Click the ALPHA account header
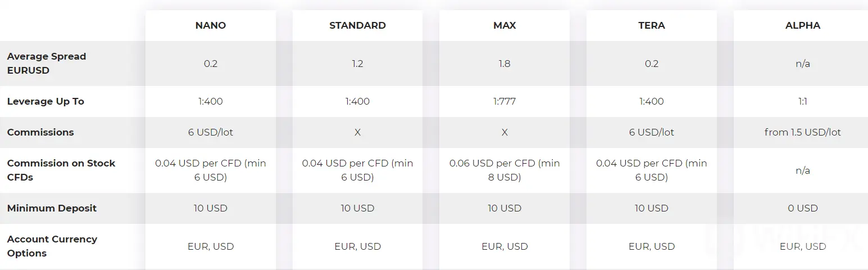 (x=803, y=25)
